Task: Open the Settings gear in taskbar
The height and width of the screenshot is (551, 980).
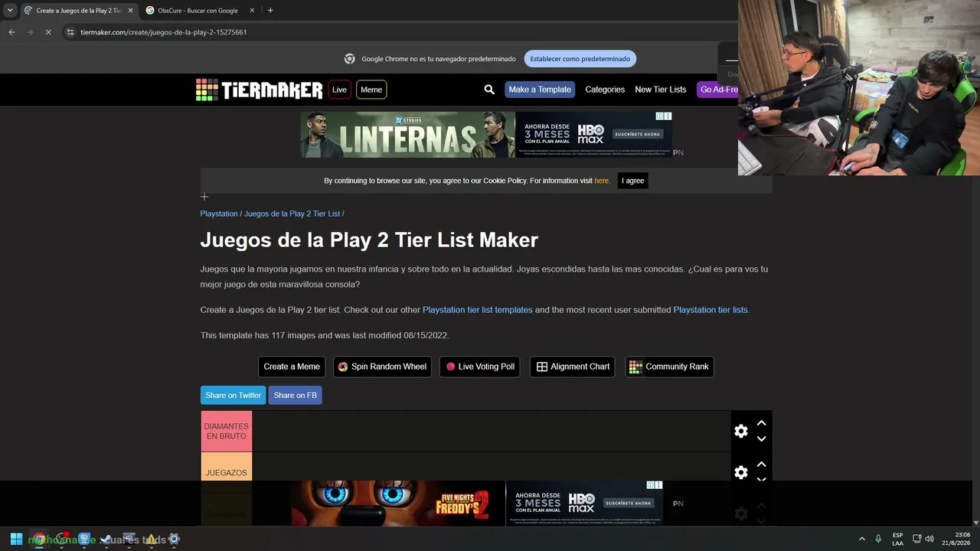Action: pyautogui.click(x=174, y=539)
